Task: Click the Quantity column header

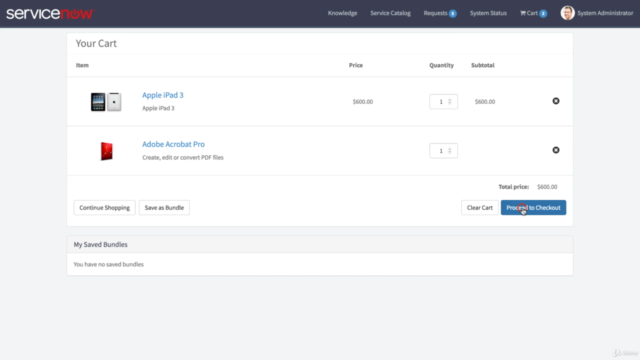Action: (441, 65)
